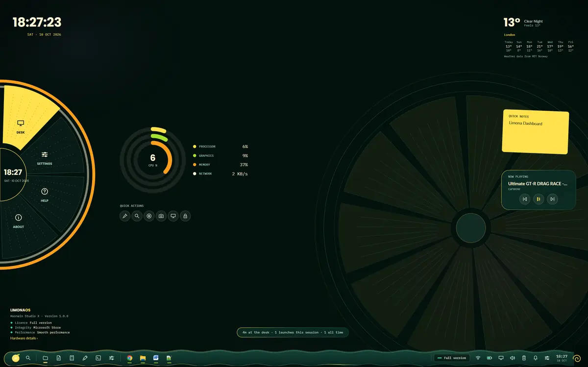This screenshot has height=367, width=588.
Task: Skip to previous track in Now Playing
Action: click(x=525, y=199)
